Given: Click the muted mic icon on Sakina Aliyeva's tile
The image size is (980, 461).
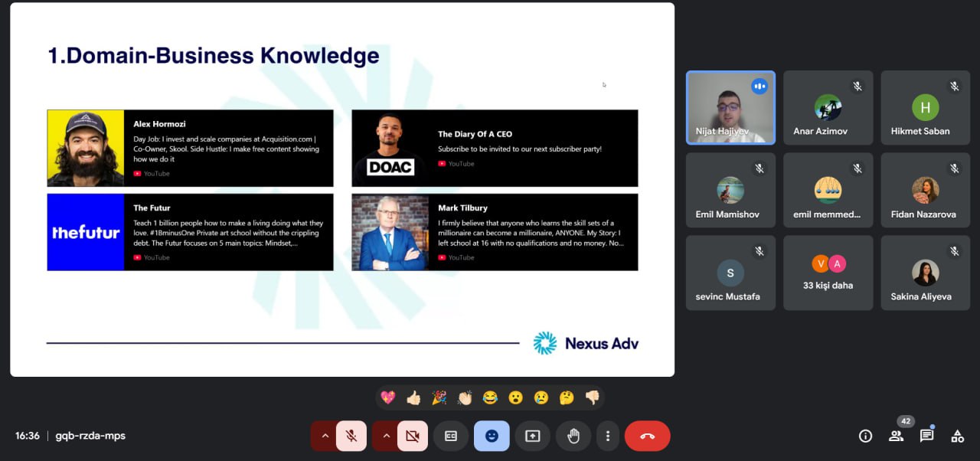Looking at the screenshot, I should tap(955, 251).
